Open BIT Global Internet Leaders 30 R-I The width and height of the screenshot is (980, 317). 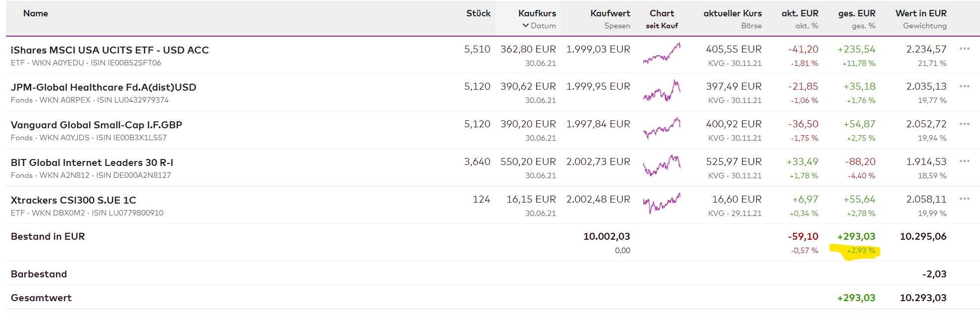click(x=92, y=162)
